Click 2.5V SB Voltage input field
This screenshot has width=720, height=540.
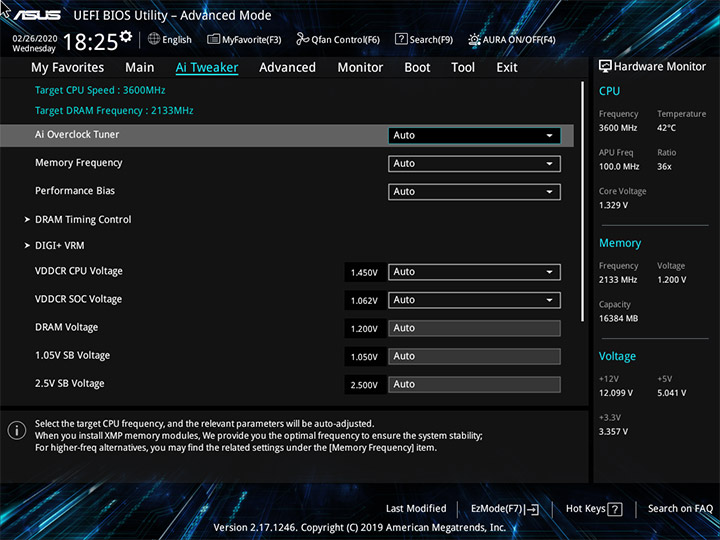[474, 384]
